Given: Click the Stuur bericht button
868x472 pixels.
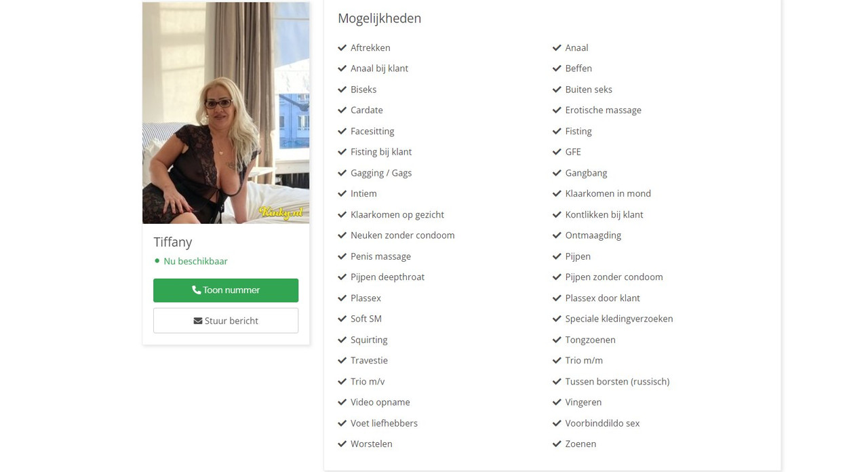Looking at the screenshot, I should [x=226, y=321].
